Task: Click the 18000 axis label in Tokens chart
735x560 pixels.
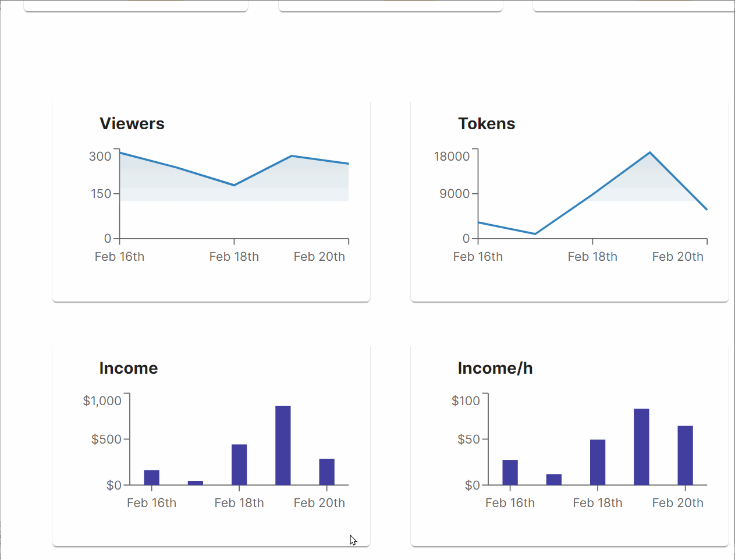Action: point(452,156)
